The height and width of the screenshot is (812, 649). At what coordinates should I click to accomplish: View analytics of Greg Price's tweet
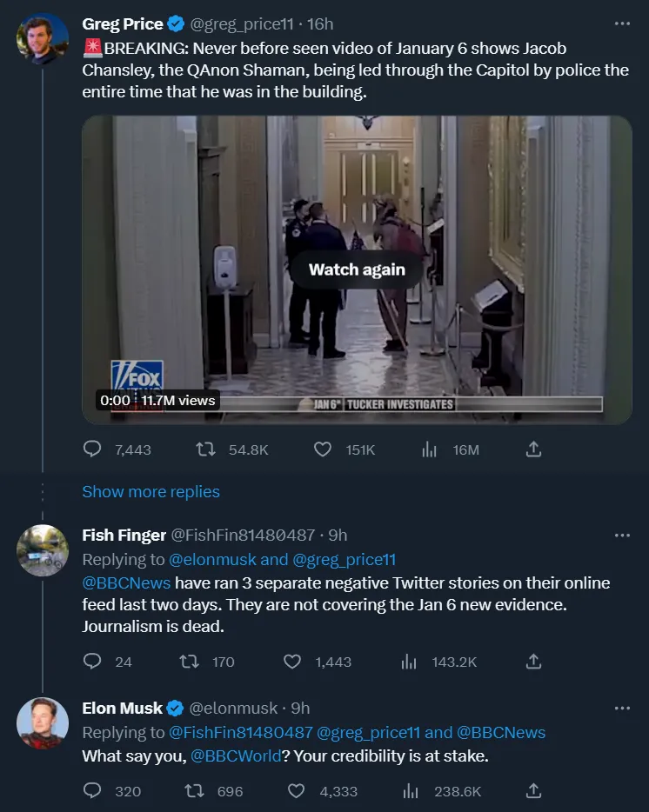[429, 449]
